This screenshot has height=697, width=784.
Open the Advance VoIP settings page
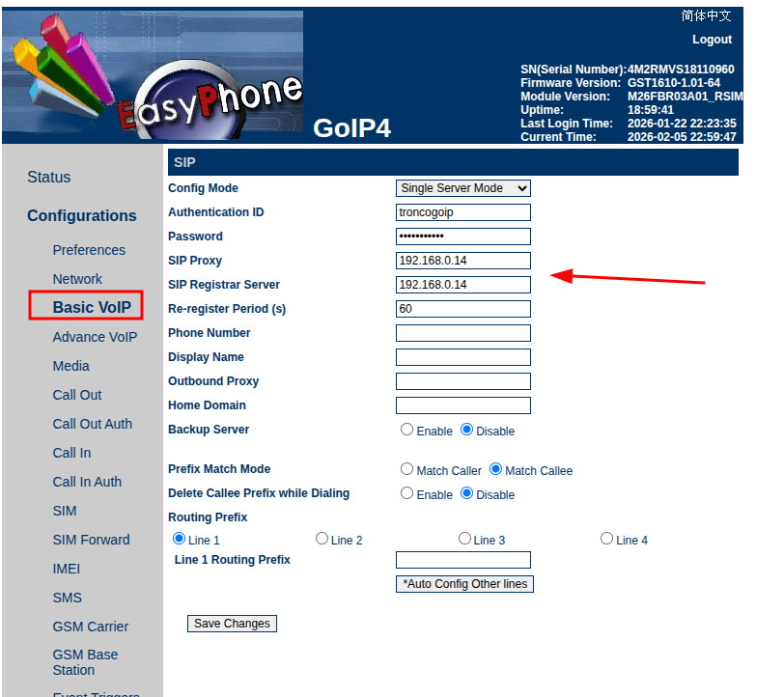coord(95,337)
